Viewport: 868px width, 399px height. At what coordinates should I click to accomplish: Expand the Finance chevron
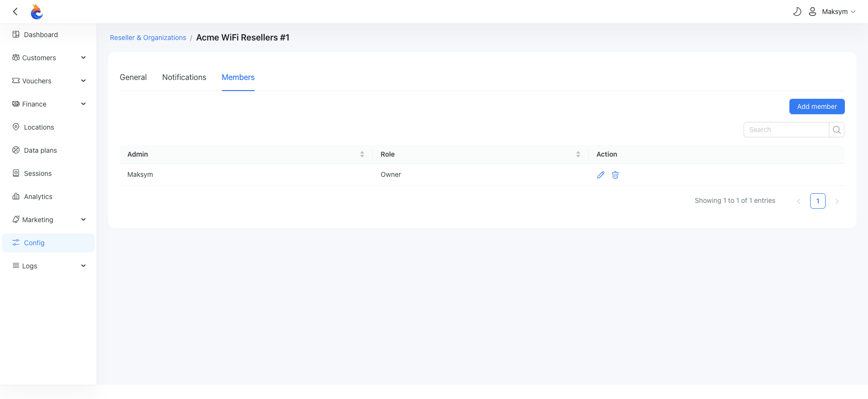[x=83, y=104]
